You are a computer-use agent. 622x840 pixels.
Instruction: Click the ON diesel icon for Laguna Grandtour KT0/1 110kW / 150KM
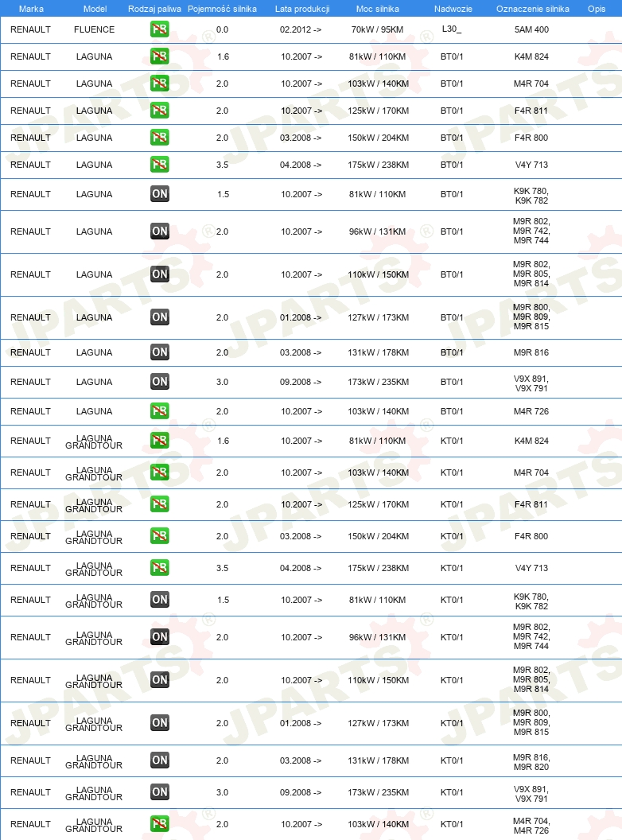(x=160, y=680)
